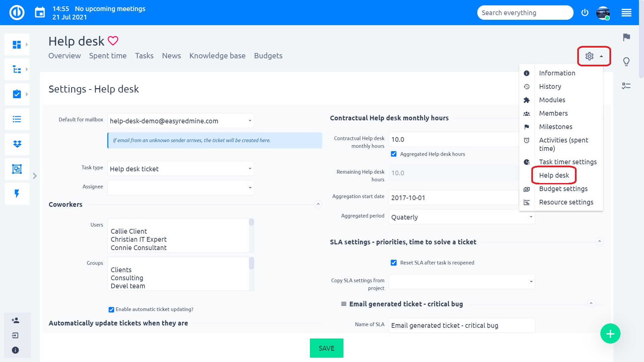Toggle Reset SLA after task is reopened
644x362 pixels.
tap(394, 262)
